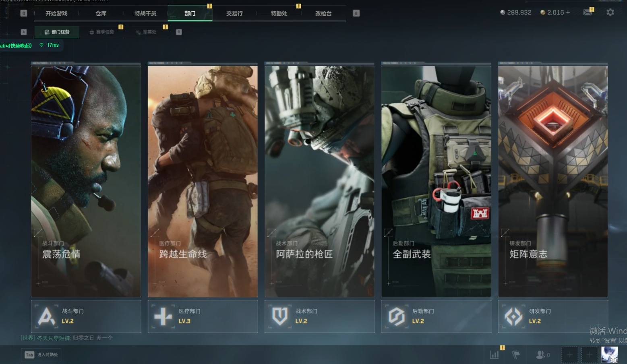The height and width of the screenshot is (364, 627).
Task: Click the second empty squad plus slot
Action: pos(589,355)
